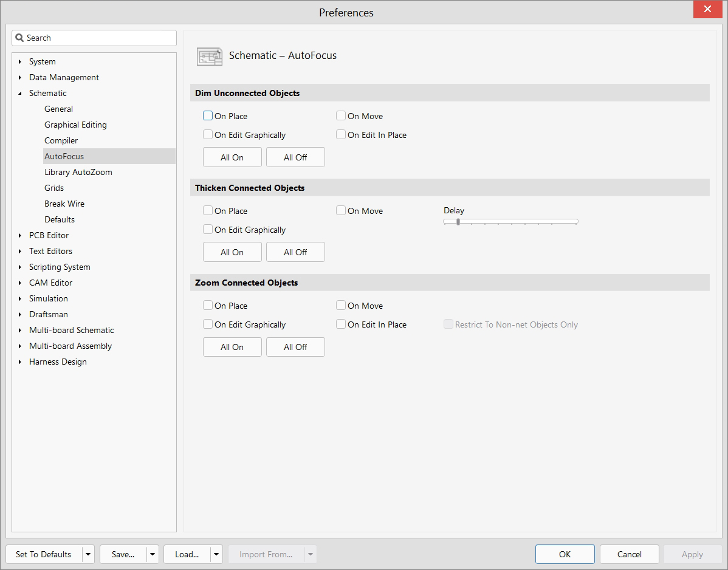728x570 pixels.
Task: Expand the Data Management node
Action: [20, 77]
